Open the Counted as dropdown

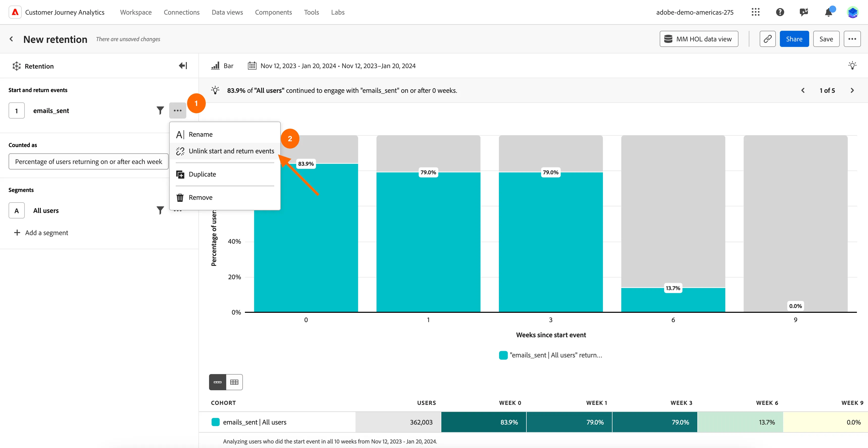[x=88, y=161]
